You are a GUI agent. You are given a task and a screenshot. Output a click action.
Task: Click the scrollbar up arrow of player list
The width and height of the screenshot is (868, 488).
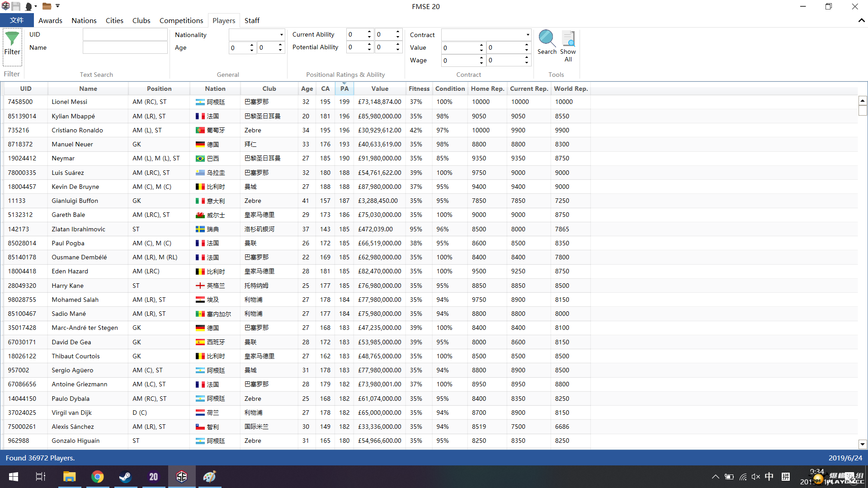click(x=862, y=101)
